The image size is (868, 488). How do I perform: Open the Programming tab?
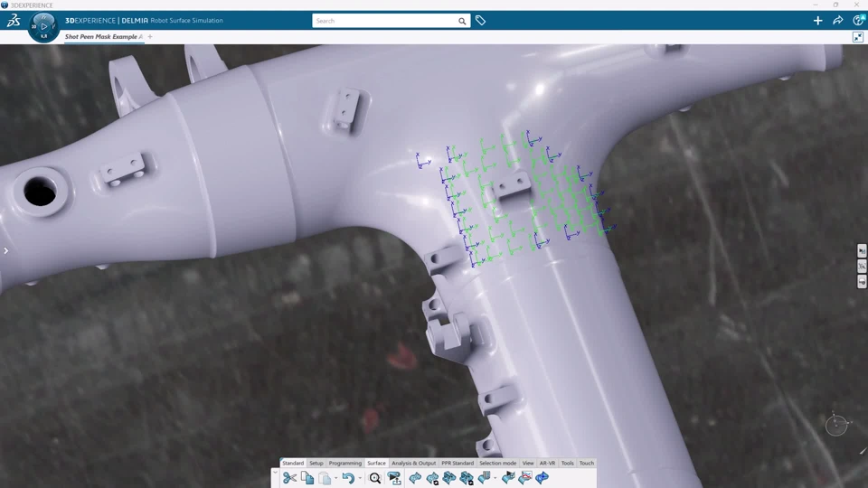click(344, 463)
